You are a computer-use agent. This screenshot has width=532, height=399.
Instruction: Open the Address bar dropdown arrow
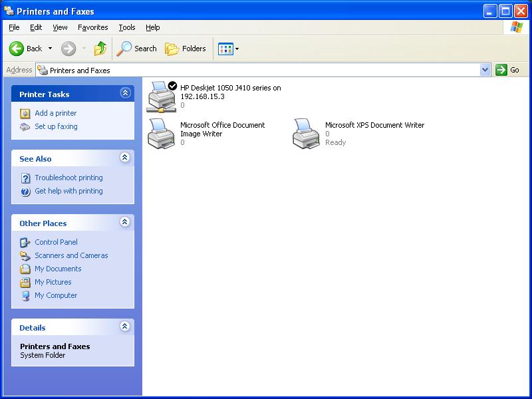point(485,70)
